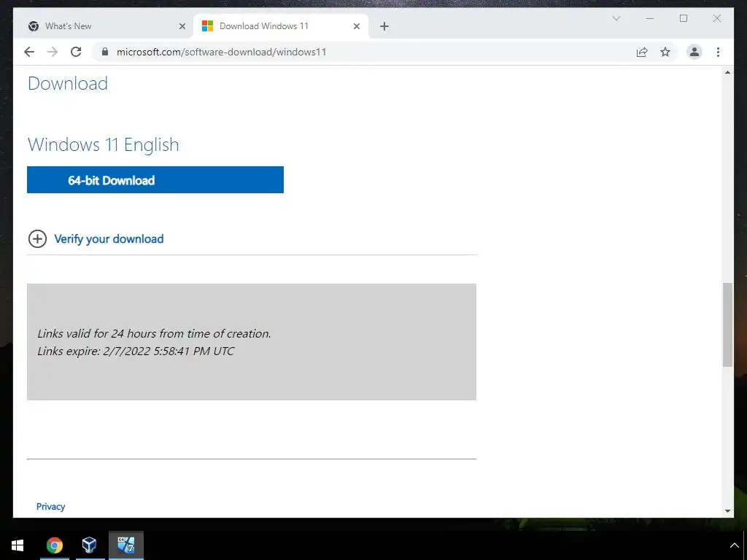Maximize the Chrome window
747x560 pixels.
click(x=684, y=18)
